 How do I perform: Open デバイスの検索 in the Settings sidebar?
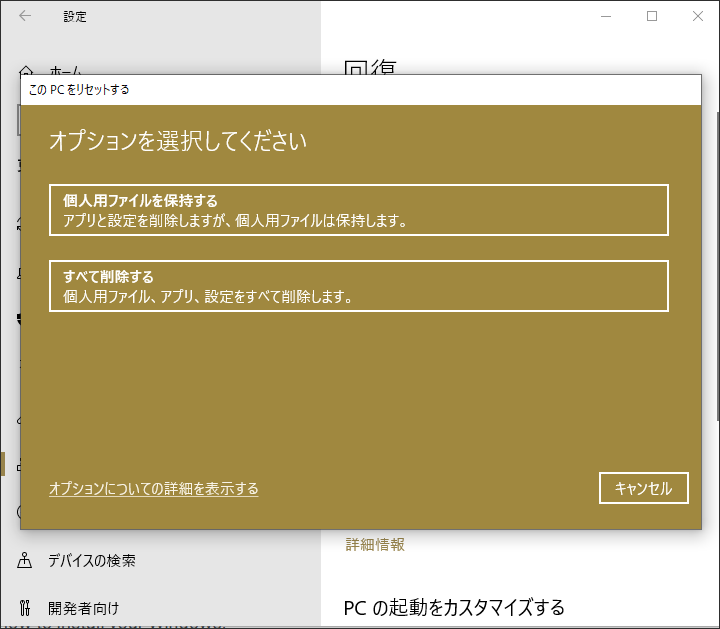[92, 561]
